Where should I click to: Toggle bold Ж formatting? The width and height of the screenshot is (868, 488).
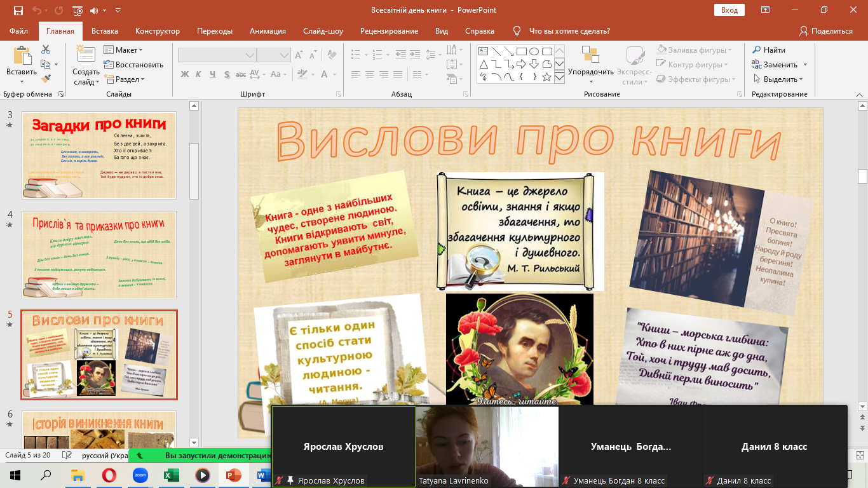click(185, 74)
